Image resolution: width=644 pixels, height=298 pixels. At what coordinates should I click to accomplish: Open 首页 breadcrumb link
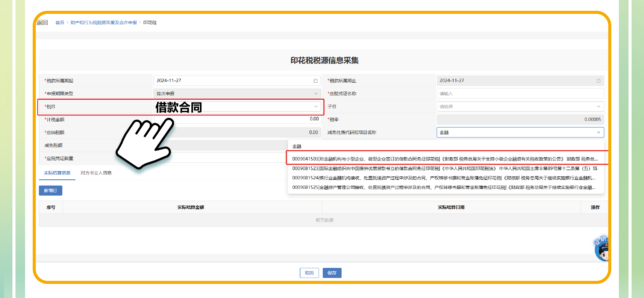click(x=60, y=23)
